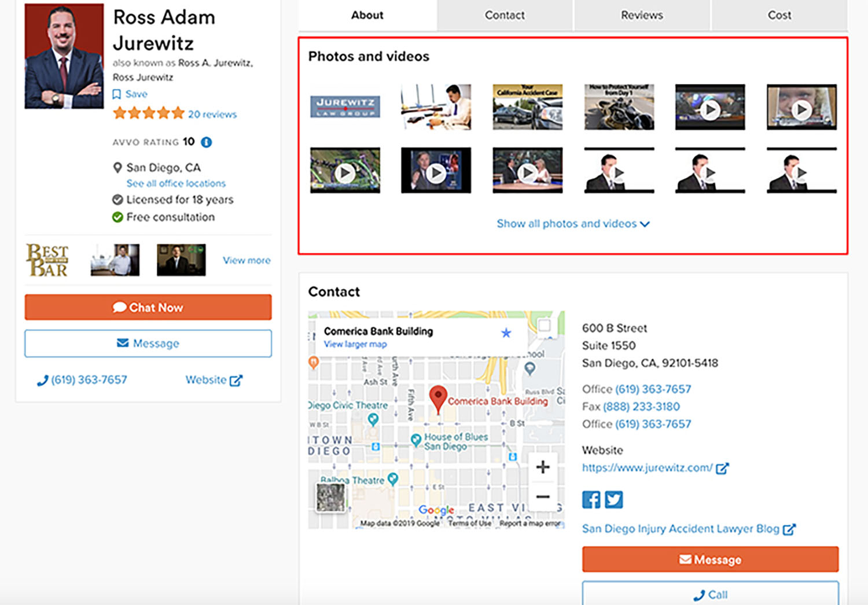Expand Show all photos and videos
This screenshot has width=868, height=605.
[x=572, y=224]
